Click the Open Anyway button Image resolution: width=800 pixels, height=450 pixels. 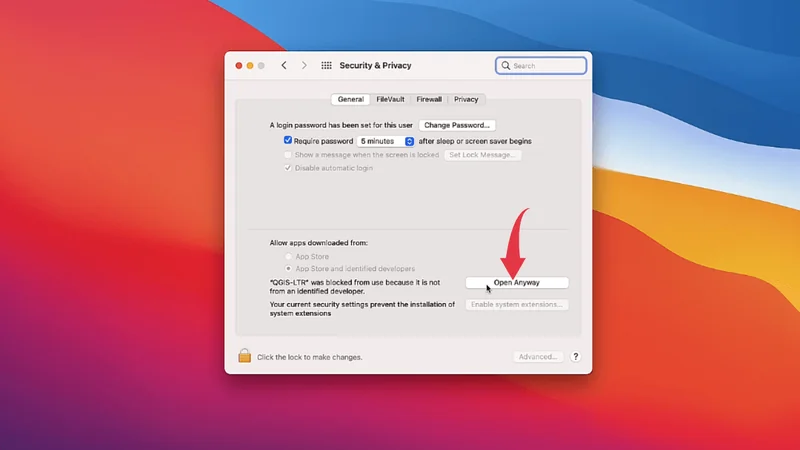(x=517, y=283)
